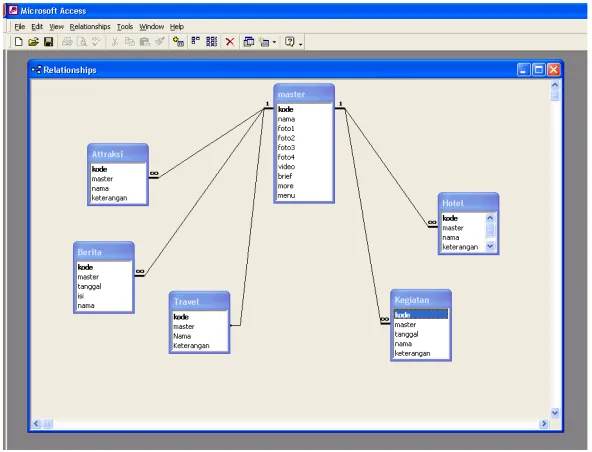Open the New Object dropdown arrow
Screen dimensions: 592x452
[274, 42]
